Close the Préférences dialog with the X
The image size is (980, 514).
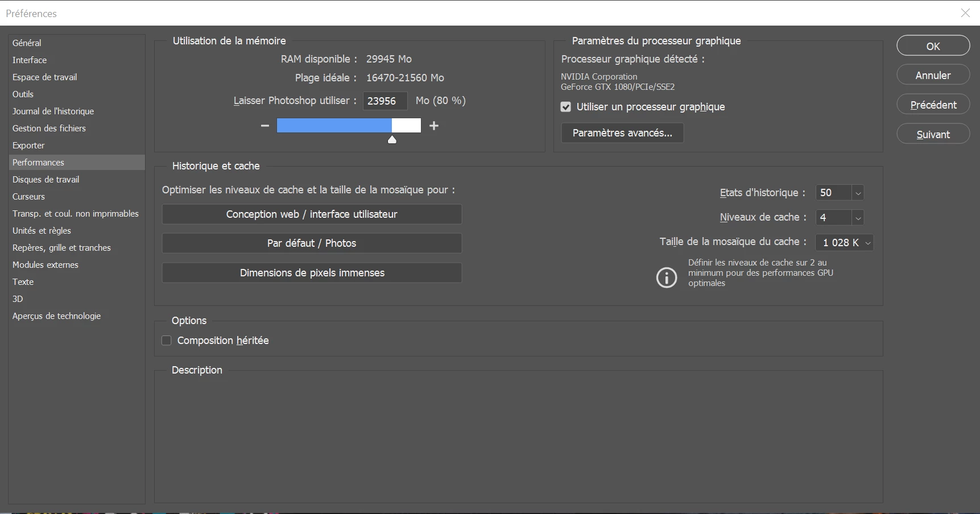pos(965,13)
